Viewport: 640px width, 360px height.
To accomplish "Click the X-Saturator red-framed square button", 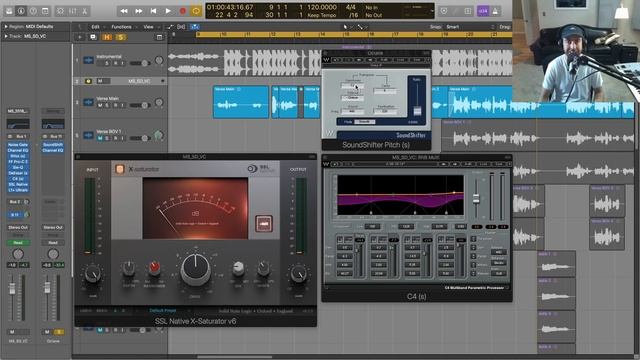I will pyautogui.click(x=264, y=224).
